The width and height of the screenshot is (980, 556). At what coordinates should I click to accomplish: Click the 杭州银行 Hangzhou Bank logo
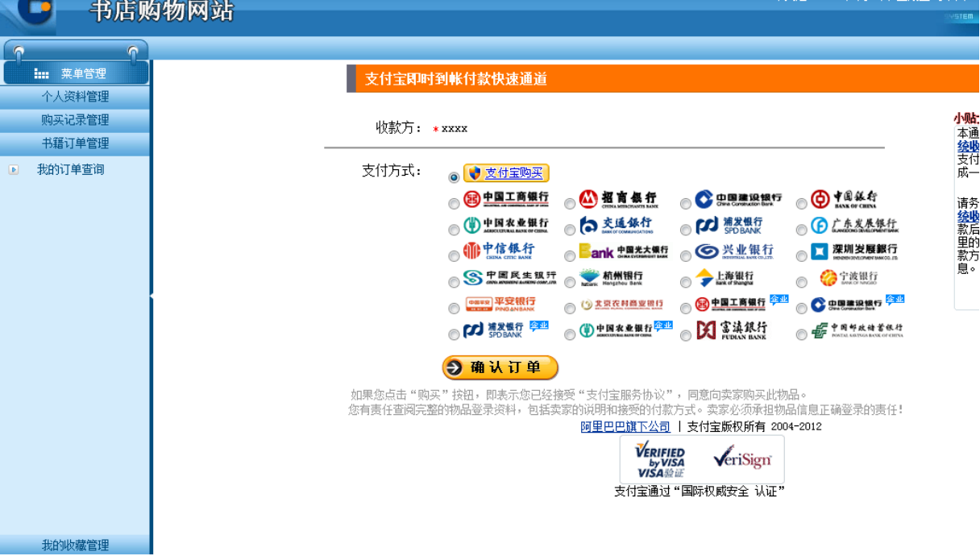coord(612,278)
